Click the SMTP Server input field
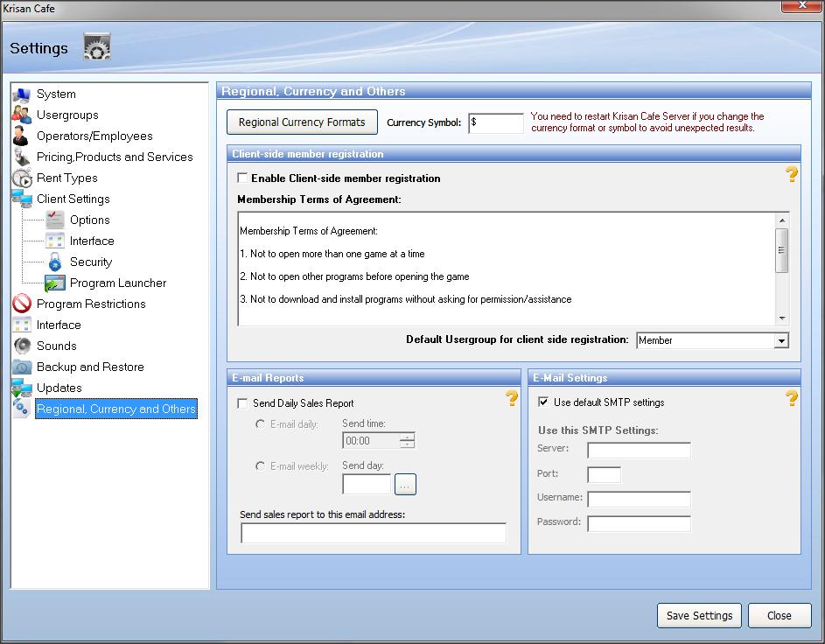This screenshot has height=644, width=825. coord(639,451)
